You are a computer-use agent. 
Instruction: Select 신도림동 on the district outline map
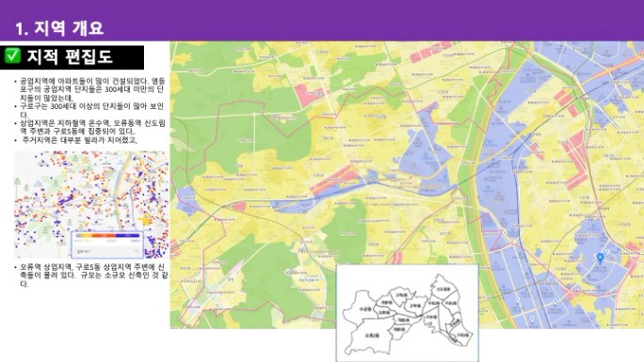coord(443,289)
